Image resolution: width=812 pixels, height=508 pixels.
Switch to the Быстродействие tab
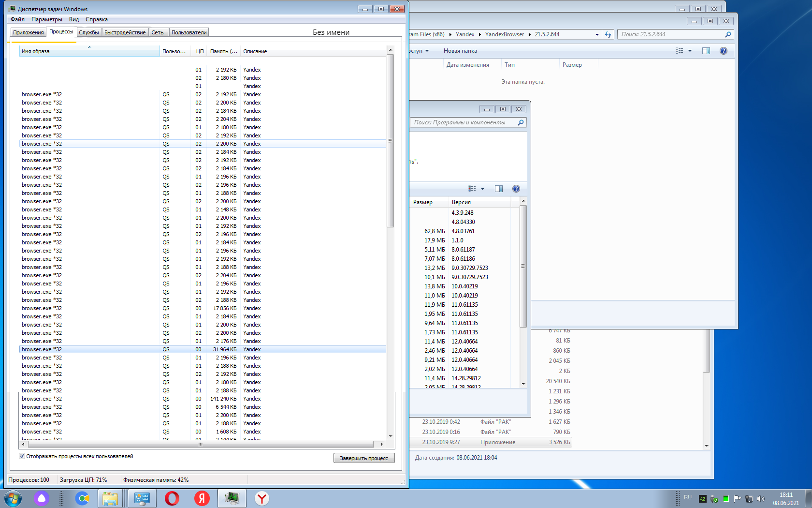(x=125, y=32)
